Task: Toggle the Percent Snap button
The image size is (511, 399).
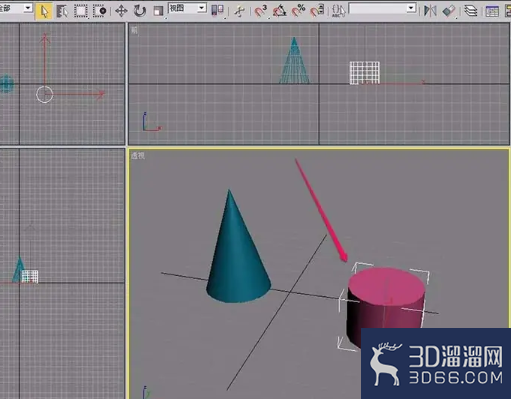Action: [298, 10]
